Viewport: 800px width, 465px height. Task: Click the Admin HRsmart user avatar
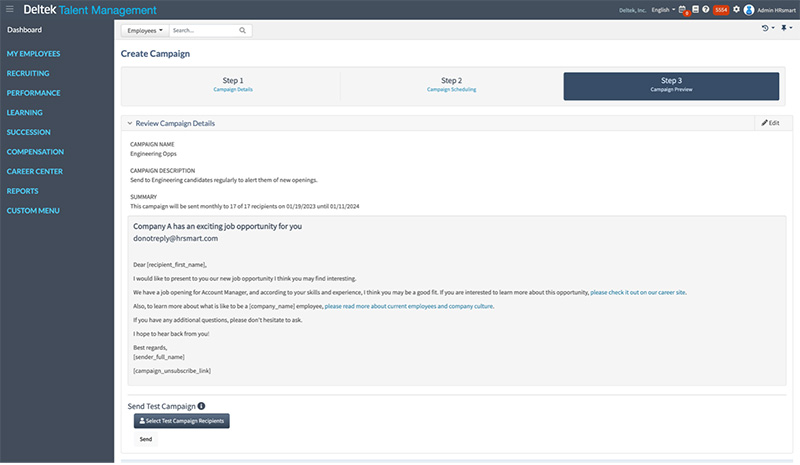[749, 9]
